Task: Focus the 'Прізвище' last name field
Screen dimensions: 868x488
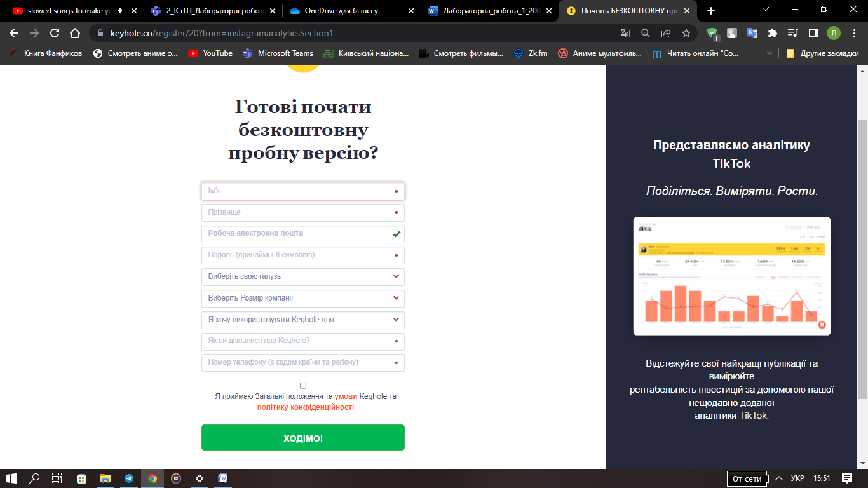Action: click(303, 212)
